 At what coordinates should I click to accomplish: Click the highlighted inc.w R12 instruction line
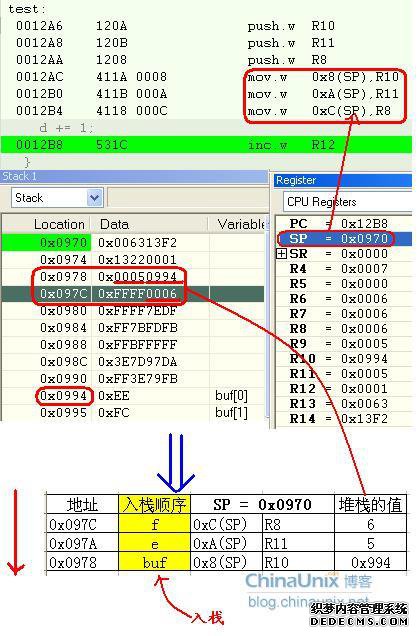(x=206, y=145)
